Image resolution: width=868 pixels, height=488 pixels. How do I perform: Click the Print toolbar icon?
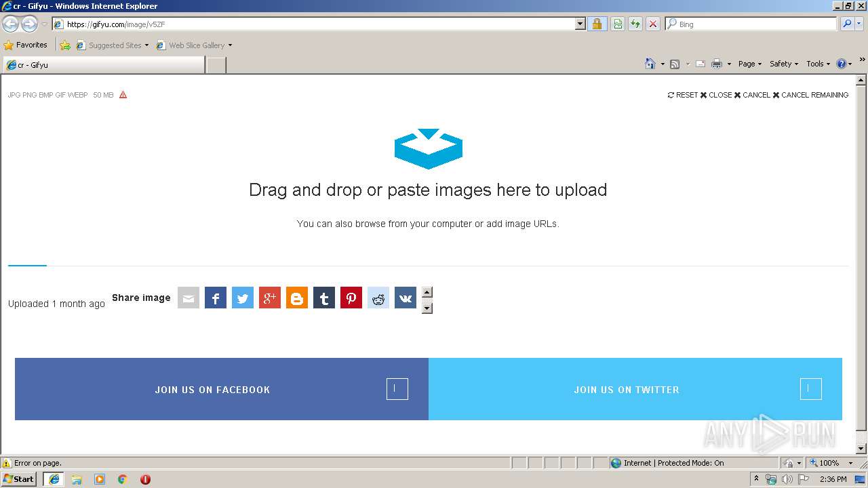click(717, 64)
